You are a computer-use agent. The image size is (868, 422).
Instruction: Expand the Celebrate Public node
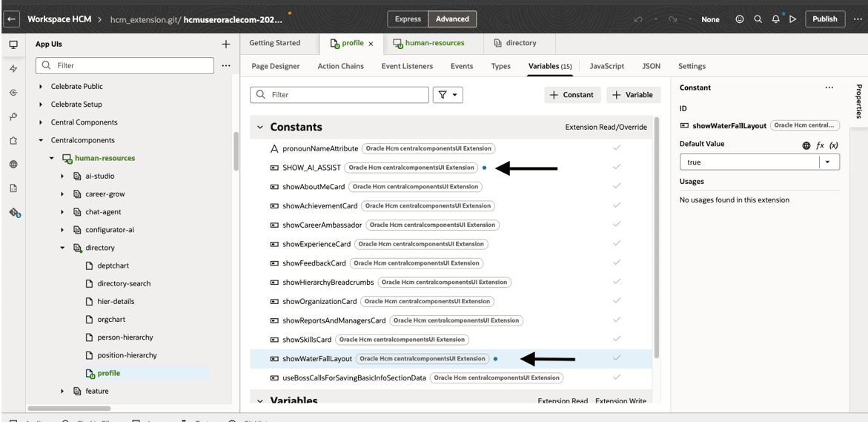(x=41, y=87)
